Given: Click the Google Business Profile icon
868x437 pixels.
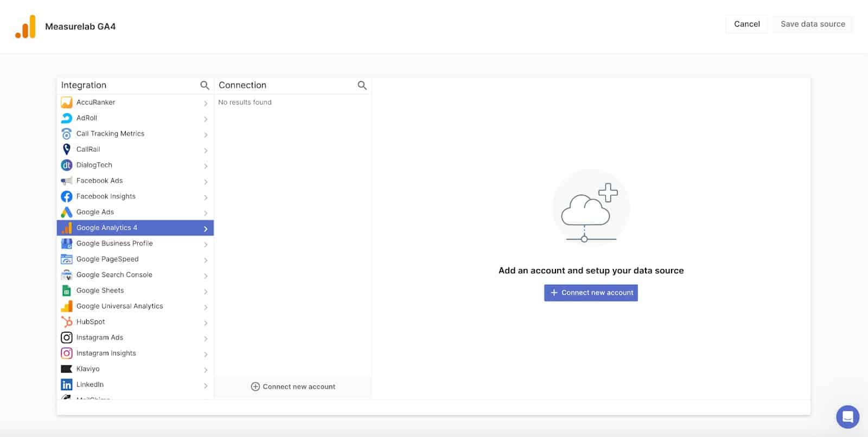Looking at the screenshot, I should click(x=67, y=244).
